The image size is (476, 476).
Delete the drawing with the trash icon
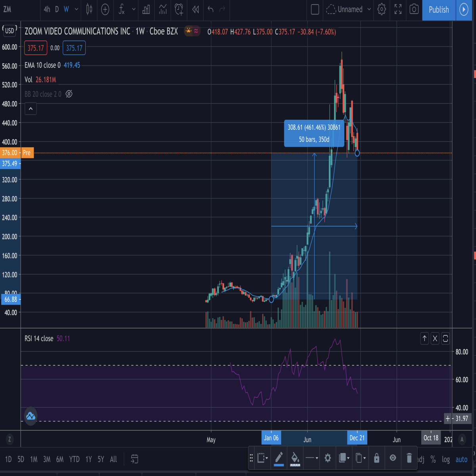coord(409,458)
